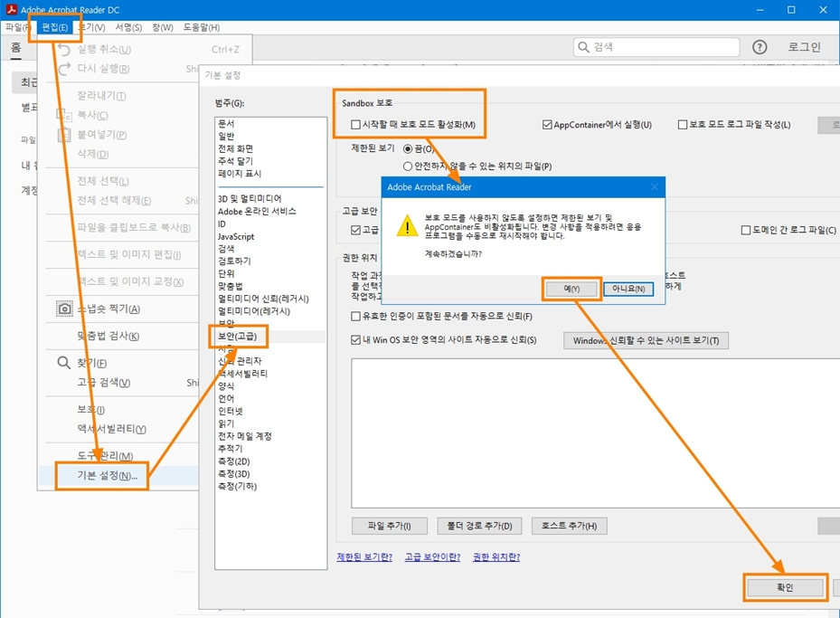Open the 서명 menu
Screen dimensions: 840x618
coord(128,27)
